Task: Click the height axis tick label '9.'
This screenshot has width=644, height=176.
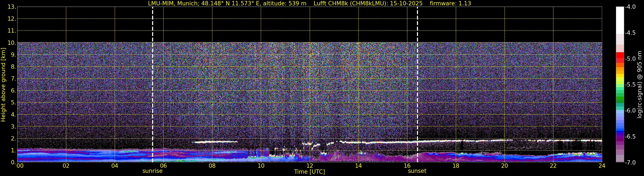Action: click(13, 55)
